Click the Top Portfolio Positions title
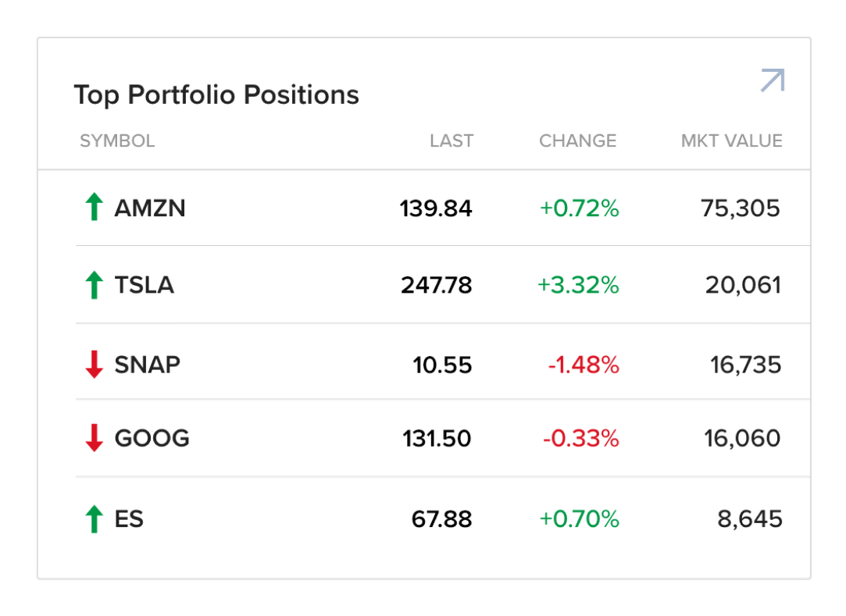This screenshot has height=616, width=846. (216, 95)
